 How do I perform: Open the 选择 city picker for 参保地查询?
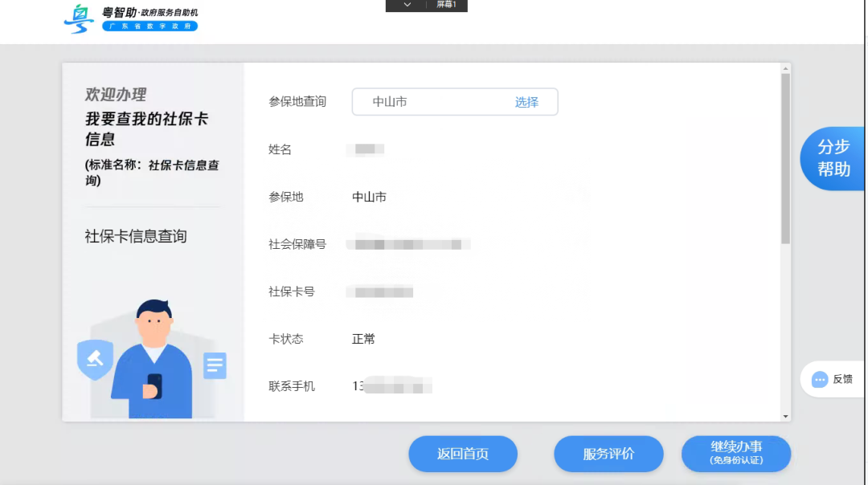(x=529, y=102)
